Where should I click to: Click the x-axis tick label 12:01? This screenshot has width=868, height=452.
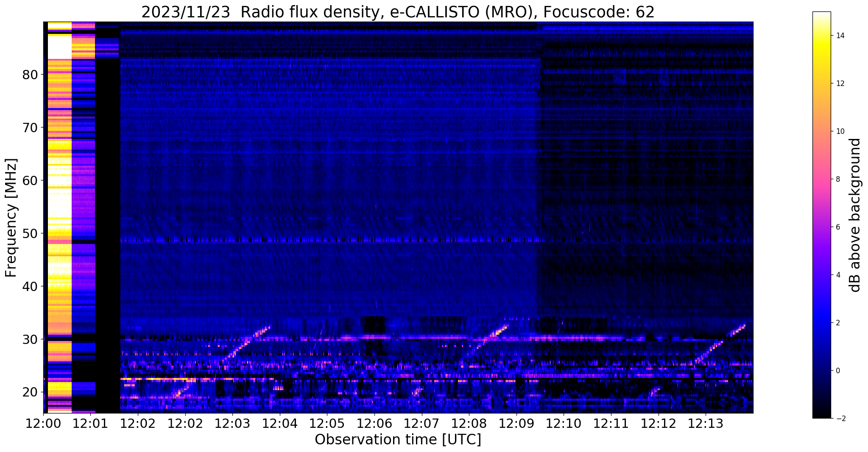pyautogui.click(x=90, y=423)
